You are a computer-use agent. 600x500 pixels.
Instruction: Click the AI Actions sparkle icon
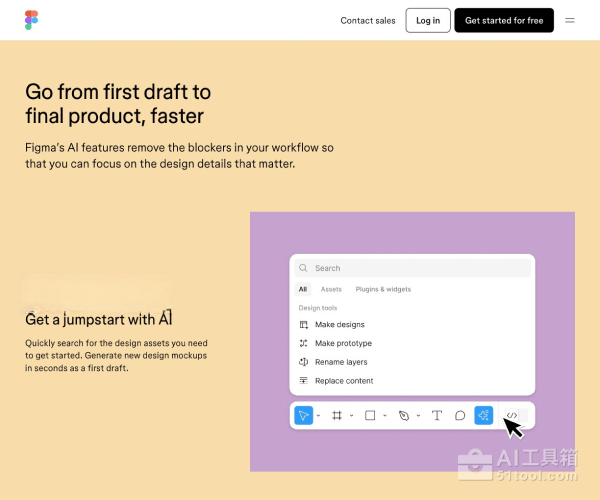(484, 415)
